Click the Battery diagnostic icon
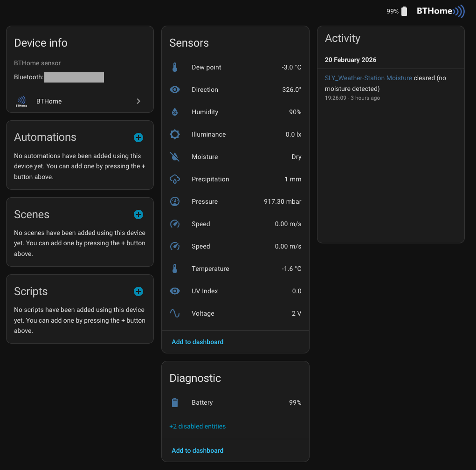This screenshot has height=470, width=476. (175, 402)
